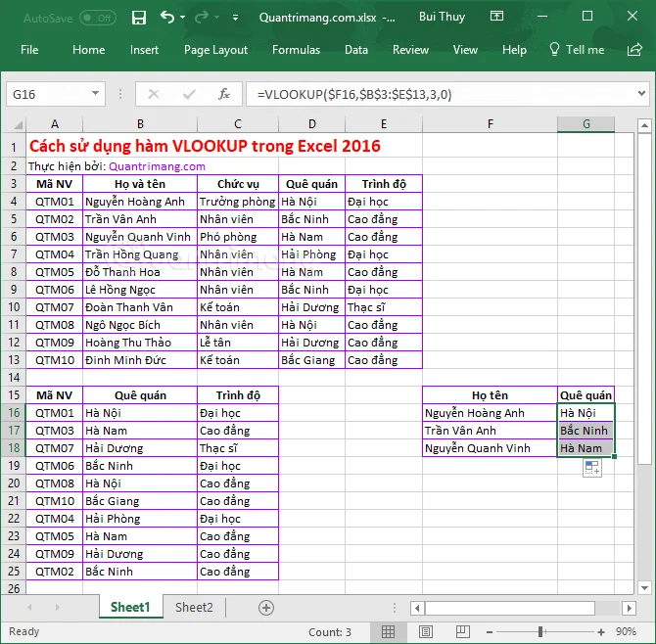Open Ribbon Display Options icon
This screenshot has width=656, height=644.
[x=496, y=17]
